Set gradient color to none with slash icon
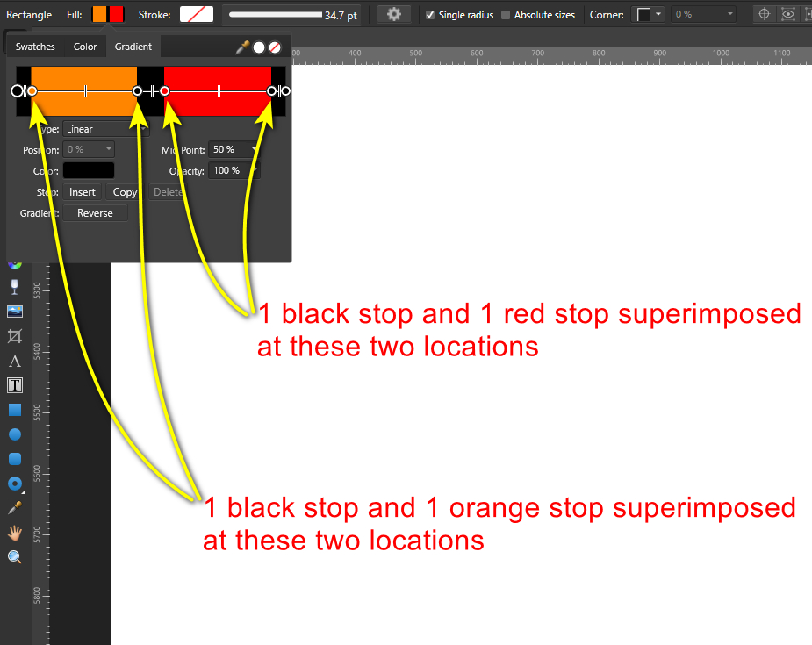This screenshot has height=645, width=812. coord(275,47)
